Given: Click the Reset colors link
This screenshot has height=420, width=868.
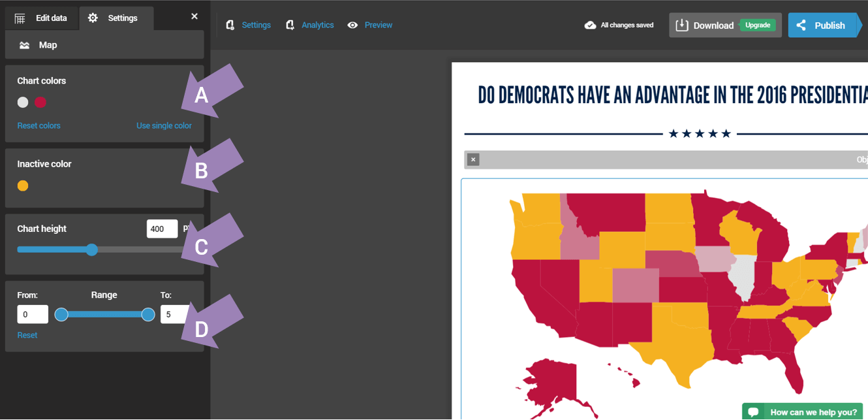Looking at the screenshot, I should (39, 125).
